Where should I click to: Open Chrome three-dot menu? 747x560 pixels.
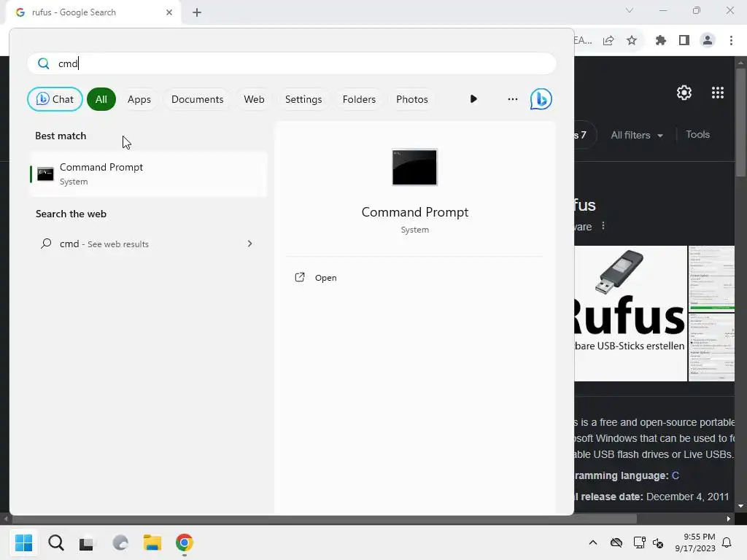[x=731, y=41]
